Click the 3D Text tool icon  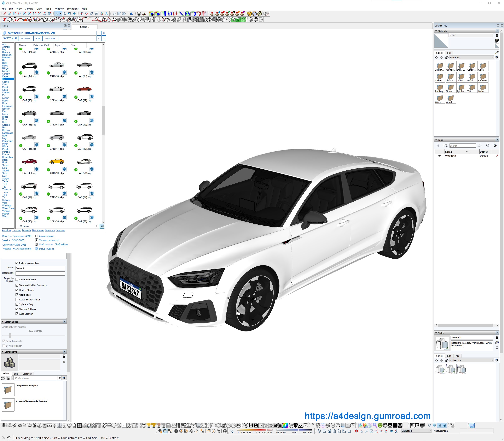[x=107, y=14]
